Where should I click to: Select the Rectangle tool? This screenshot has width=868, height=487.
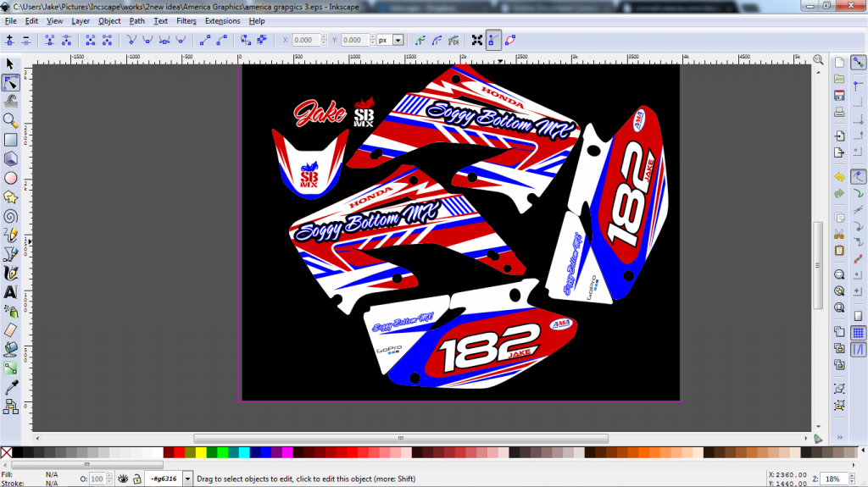click(10, 140)
